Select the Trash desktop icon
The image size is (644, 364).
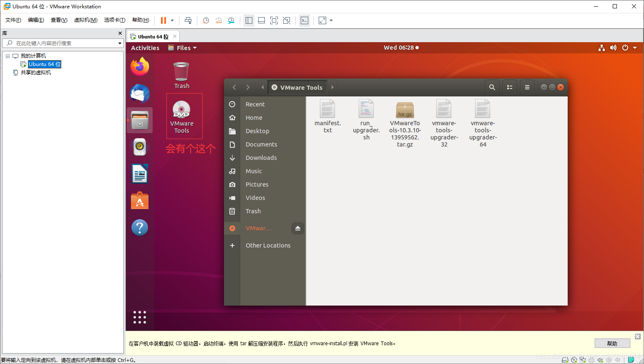point(181,75)
